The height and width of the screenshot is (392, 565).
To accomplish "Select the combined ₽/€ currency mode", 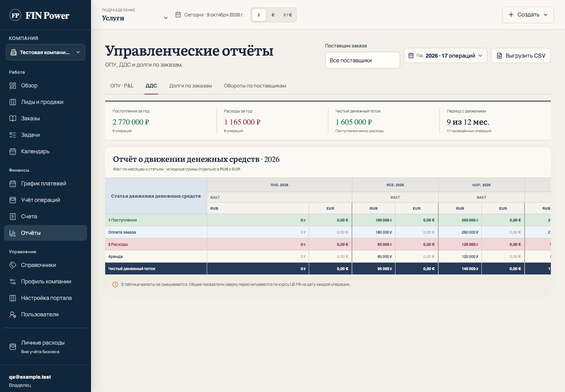I will (288, 15).
